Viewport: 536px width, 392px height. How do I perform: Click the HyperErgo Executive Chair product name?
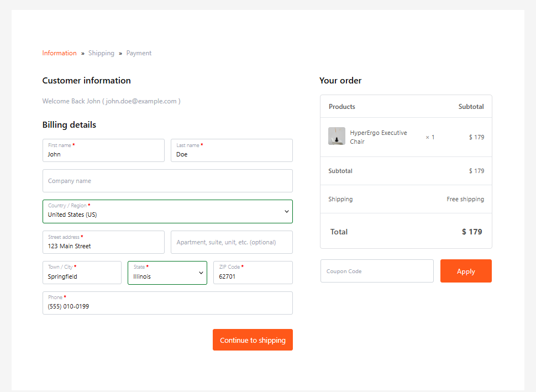[x=379, y=137]
